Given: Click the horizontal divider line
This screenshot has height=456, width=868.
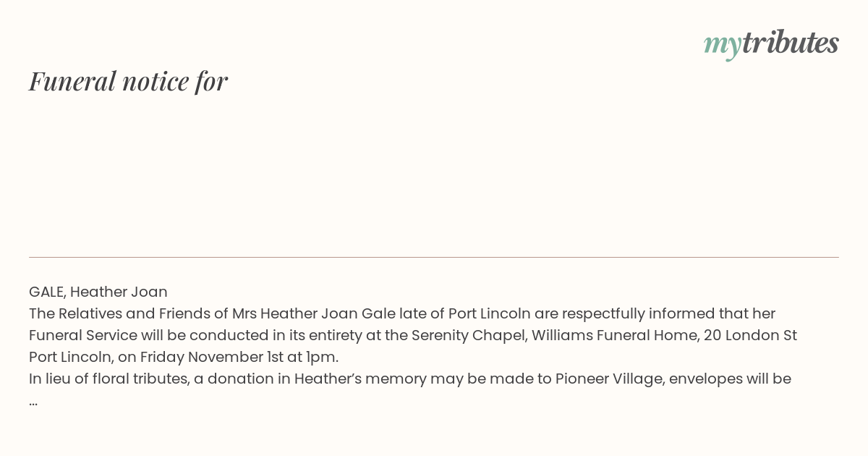Looking at the screenshot, I should (434, 257).
